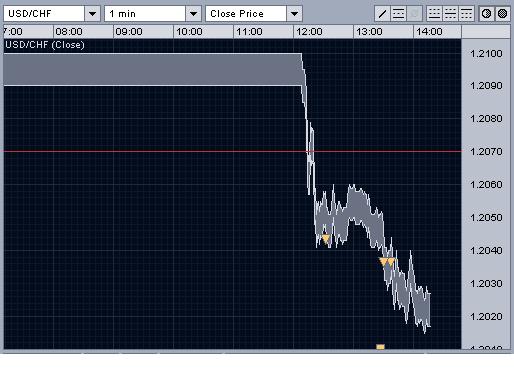514x384 pixels.
Task: Choose the line style with solid top line
Action: click(466, 14)
